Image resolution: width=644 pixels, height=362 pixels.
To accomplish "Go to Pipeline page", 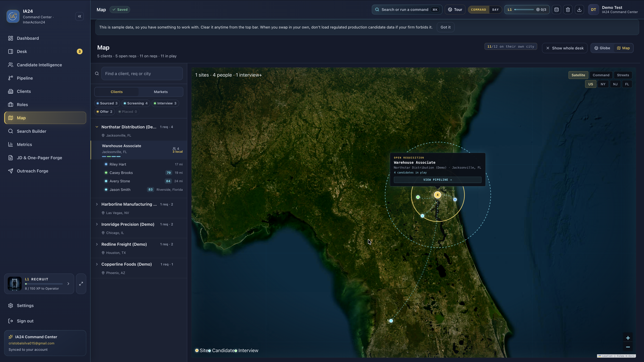I will pyautogui.click(x=45, y=78).
